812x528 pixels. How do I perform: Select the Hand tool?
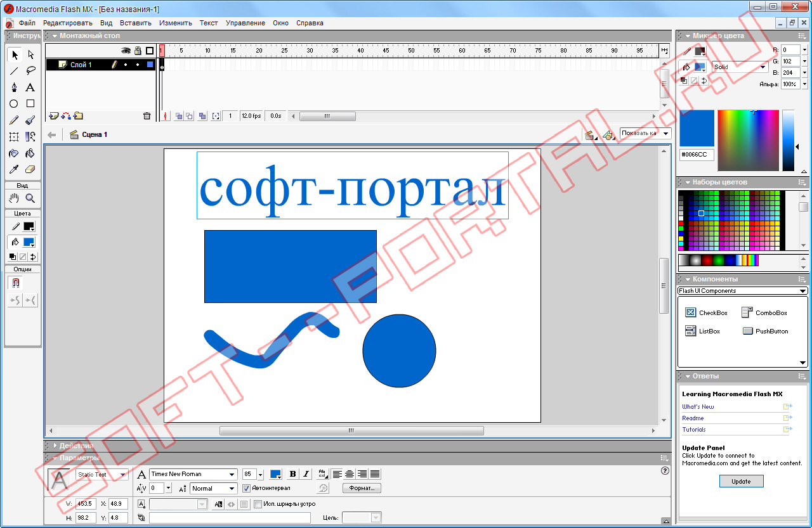coord(14,198)
